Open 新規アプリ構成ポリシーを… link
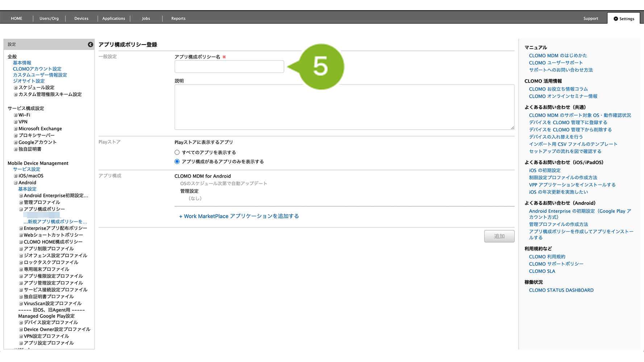644x362 pixels. 55,222
